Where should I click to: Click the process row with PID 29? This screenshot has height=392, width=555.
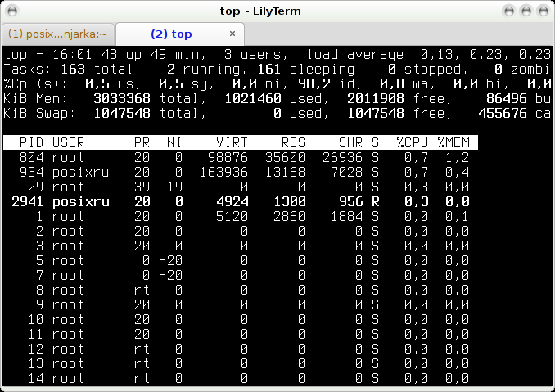point(237,187)
